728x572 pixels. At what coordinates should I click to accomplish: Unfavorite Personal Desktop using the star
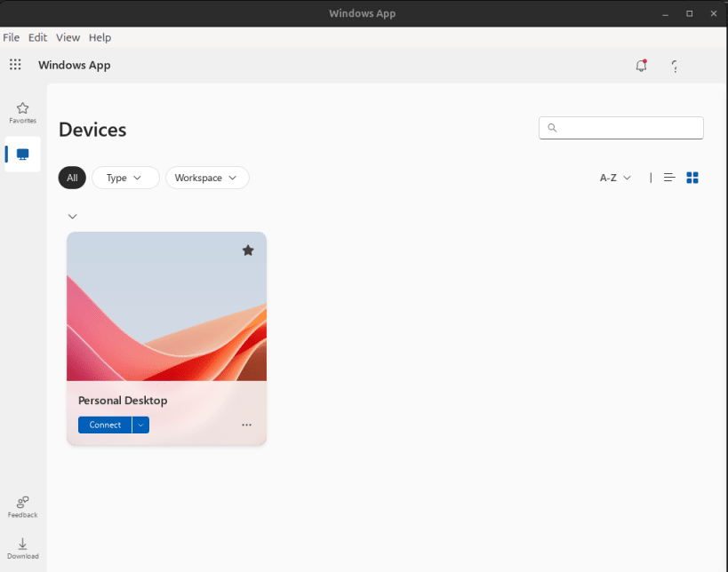tap(248, 250)
